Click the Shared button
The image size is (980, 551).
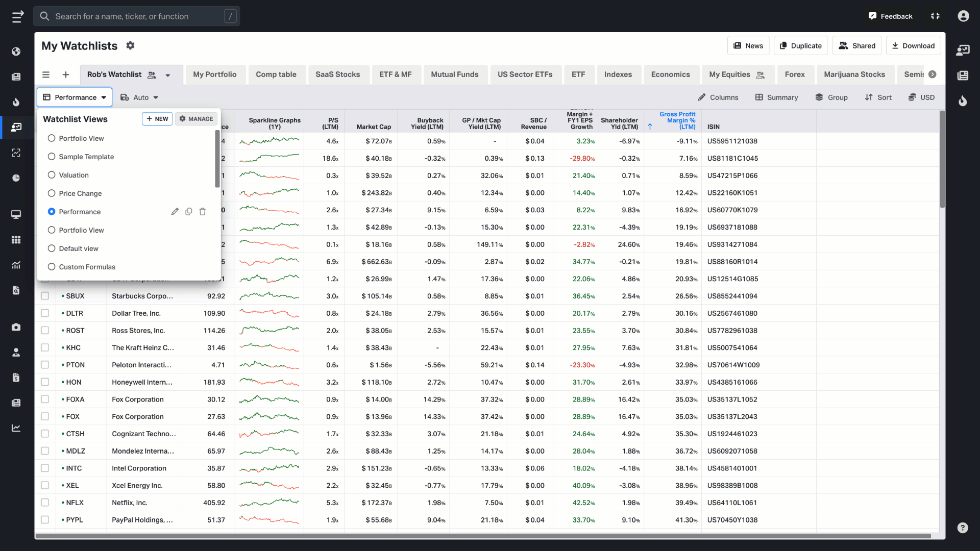coord(857,45)
